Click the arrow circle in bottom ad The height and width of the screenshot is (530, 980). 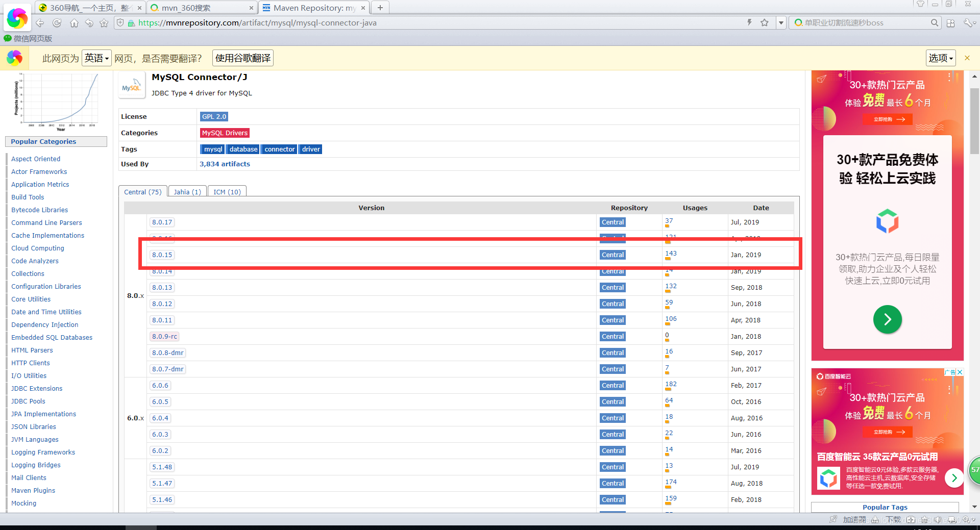click(x=954, y=478)
